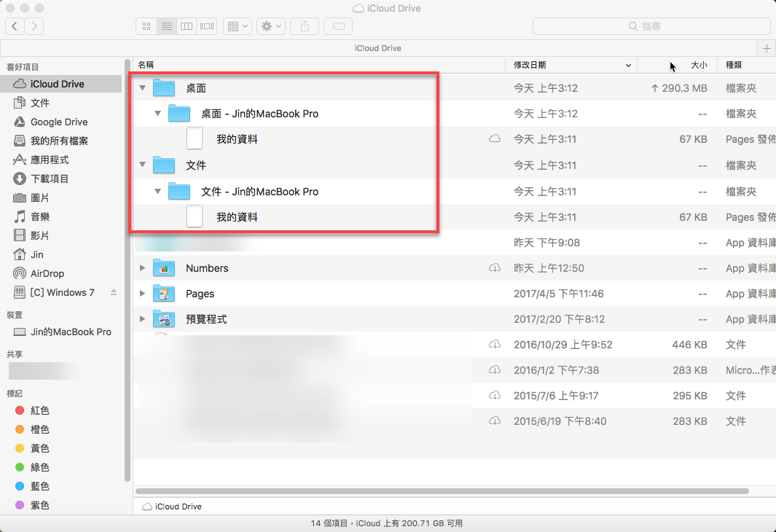Viewport: 776px width, 532px height.
Task: Switch to column view
Action: click(187, 26)
